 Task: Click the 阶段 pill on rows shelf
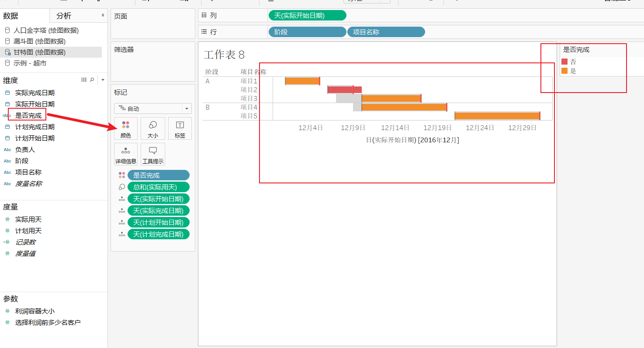pyautogui.click(x=307, y=32)
